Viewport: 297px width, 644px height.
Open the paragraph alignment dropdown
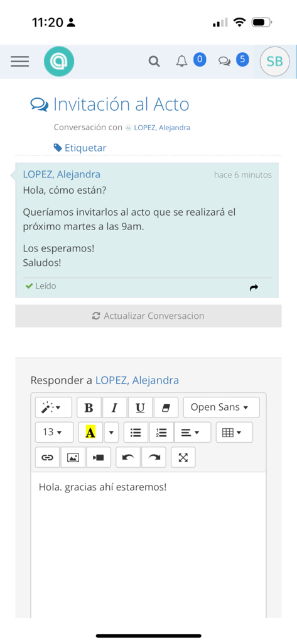[x=193, y=432]
